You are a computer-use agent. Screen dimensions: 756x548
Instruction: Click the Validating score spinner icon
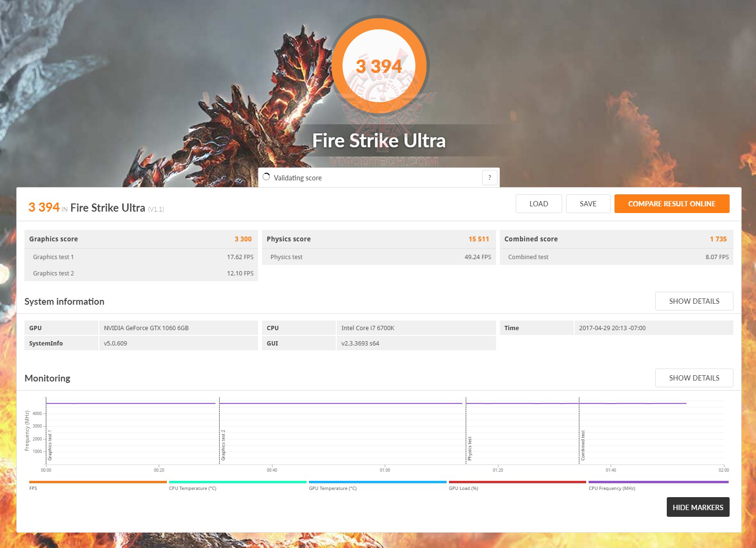(266, 177)
